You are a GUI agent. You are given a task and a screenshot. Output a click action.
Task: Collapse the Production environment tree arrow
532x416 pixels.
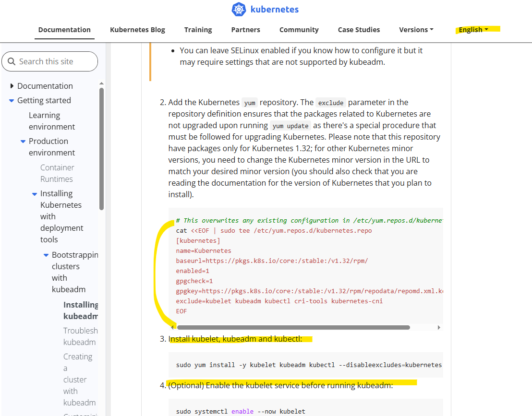(23, 142)
